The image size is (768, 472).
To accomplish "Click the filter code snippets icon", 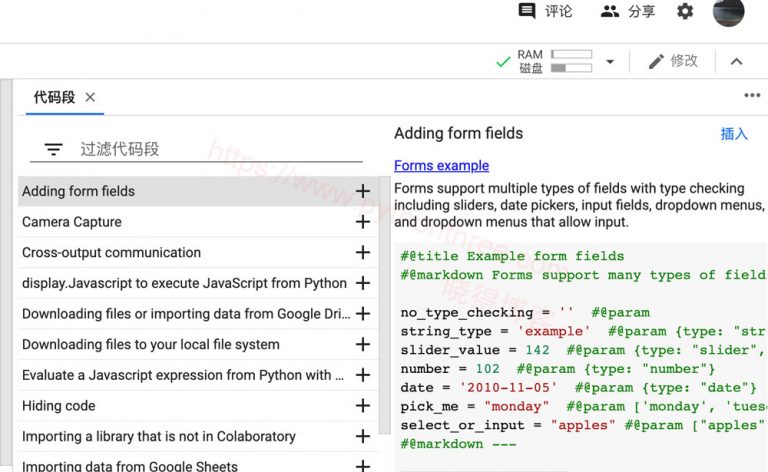I will coord(53,149).
